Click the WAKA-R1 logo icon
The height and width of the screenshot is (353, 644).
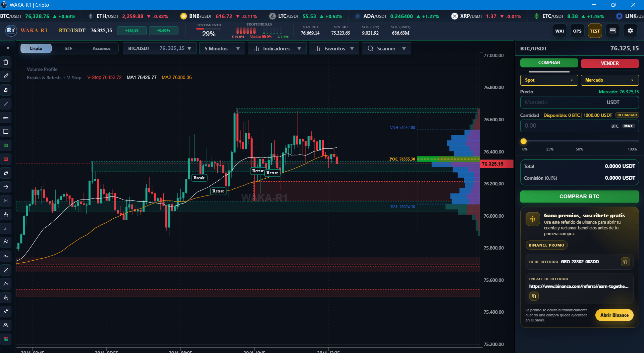point(11,31)
